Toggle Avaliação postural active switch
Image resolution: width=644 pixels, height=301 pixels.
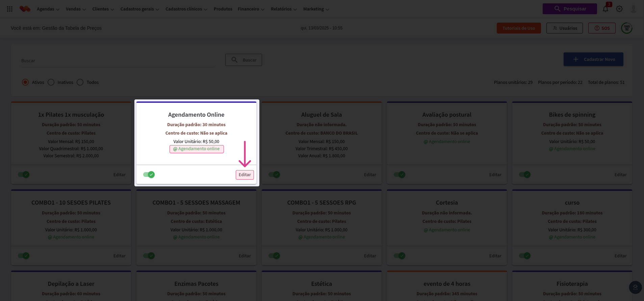click(x=400, y=175)
